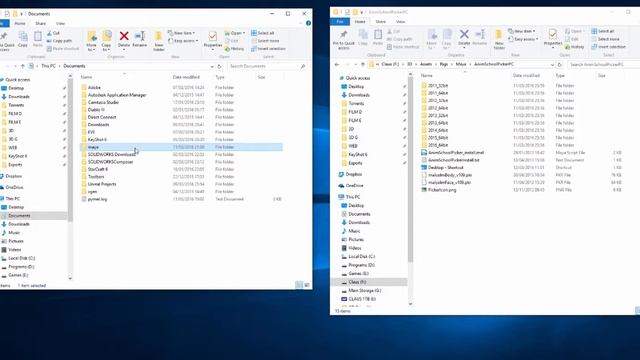Click History in the AnimSchoolPickerPC window ribbon
The image size is (640, 360).
(x=574, y=47)
